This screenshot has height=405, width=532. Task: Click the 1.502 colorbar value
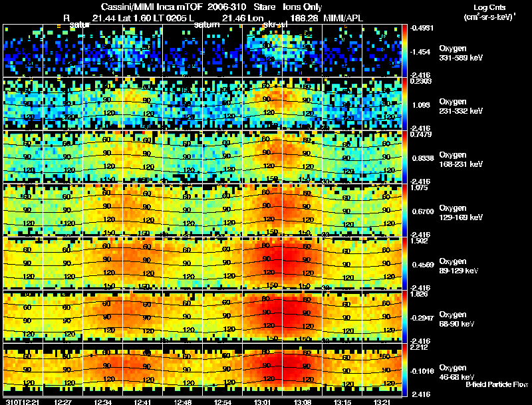[x=419, y=241]
